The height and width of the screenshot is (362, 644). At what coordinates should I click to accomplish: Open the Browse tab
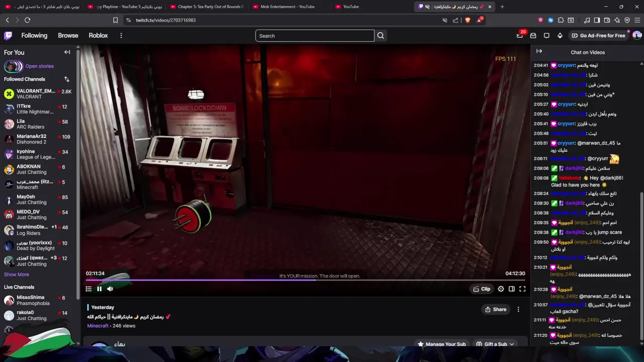pyautogui.click(x=68, y=36)
